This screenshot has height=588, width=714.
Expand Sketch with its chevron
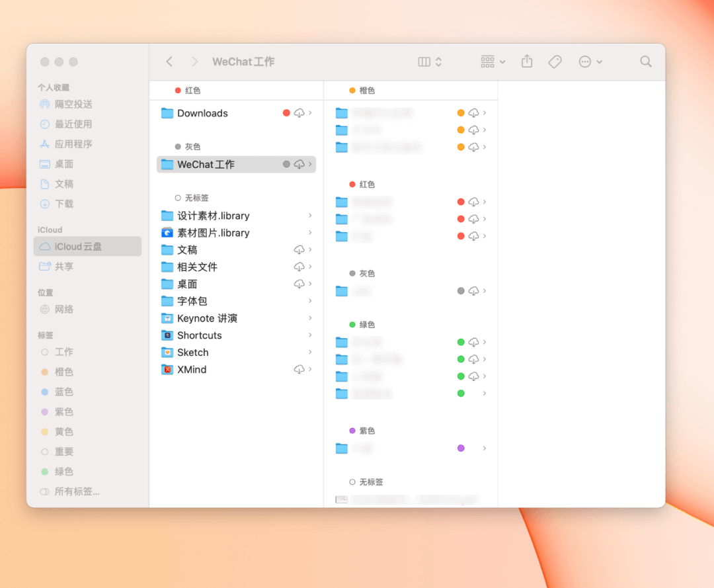310,352
